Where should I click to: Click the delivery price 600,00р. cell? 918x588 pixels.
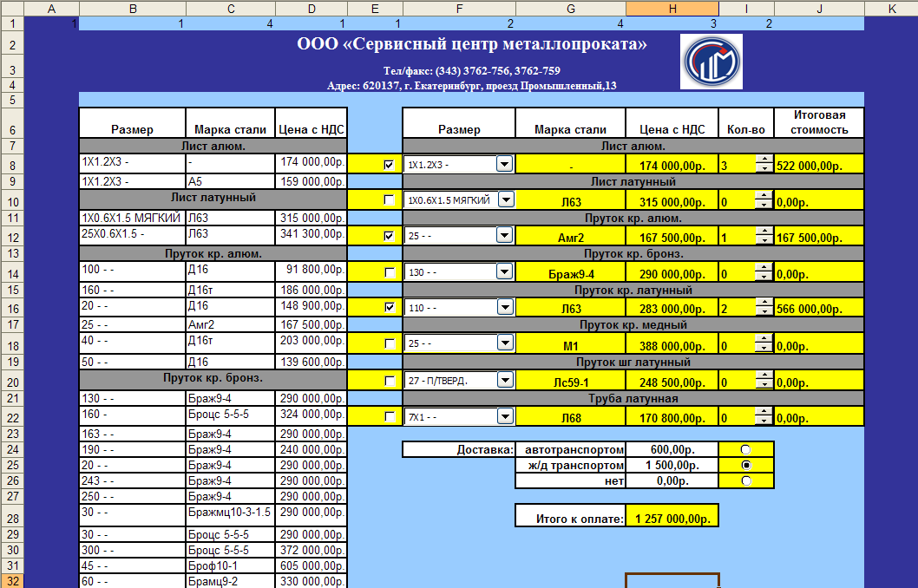tap(672, 450)
